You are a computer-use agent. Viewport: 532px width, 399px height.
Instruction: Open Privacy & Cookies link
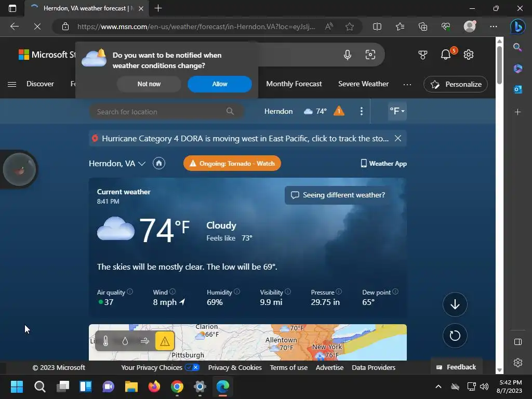(235, 367)
